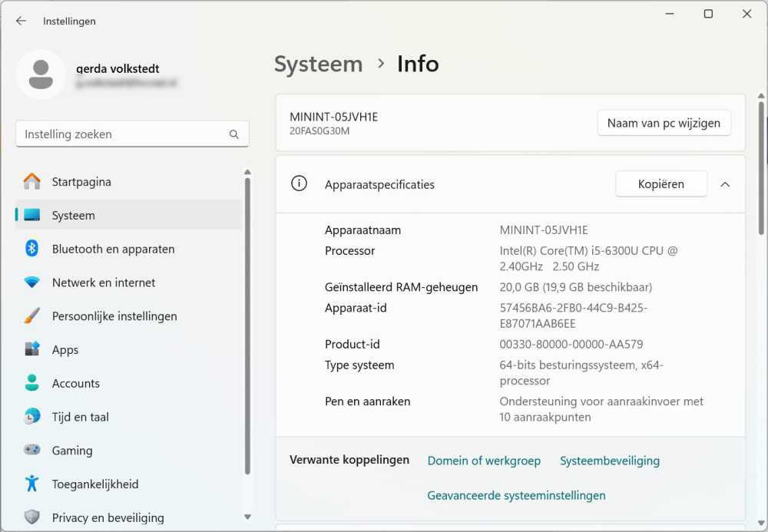
Task: Click the Apparaatnaam value MININT-05JVH1E
Action: pyautogui.click(x=544, y=230)
